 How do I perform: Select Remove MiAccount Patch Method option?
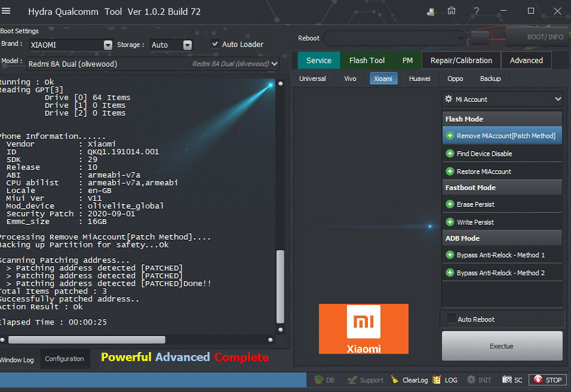tap(502, 136)
